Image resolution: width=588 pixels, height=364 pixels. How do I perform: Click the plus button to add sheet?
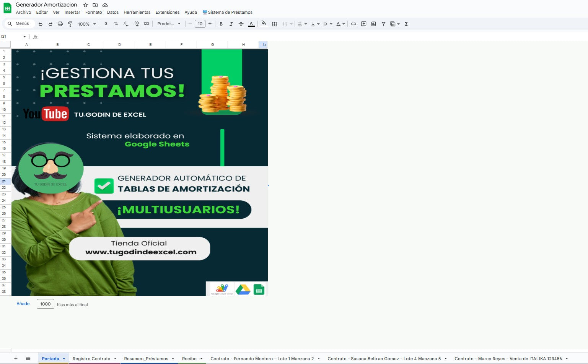tap(16, 359)
